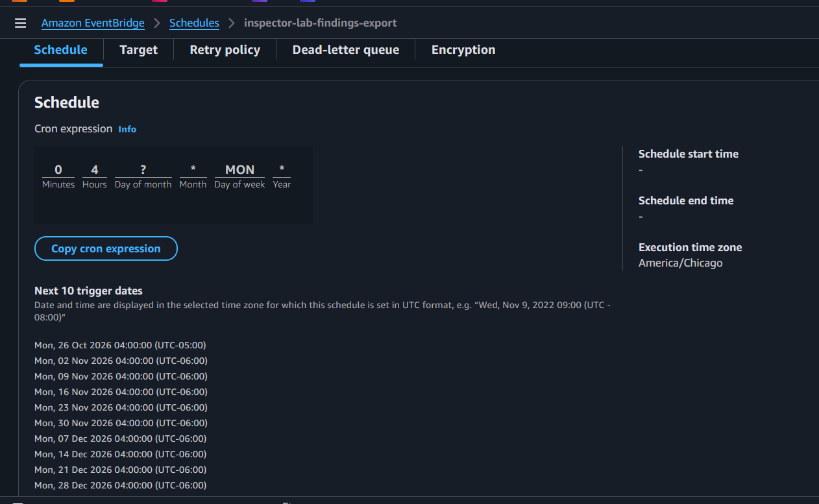Click the Schedule start time label
Screen dimensions: 819x504
tap(689, 154)
